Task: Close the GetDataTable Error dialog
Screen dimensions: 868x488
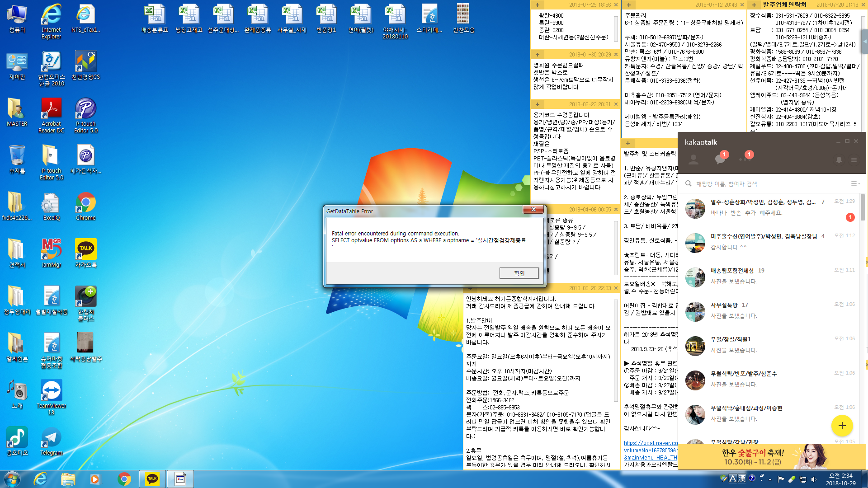Action: click(533, 209)
